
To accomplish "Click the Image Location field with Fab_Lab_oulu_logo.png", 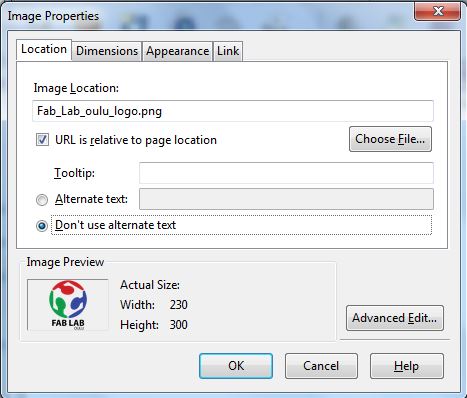I will click(233, 111).
